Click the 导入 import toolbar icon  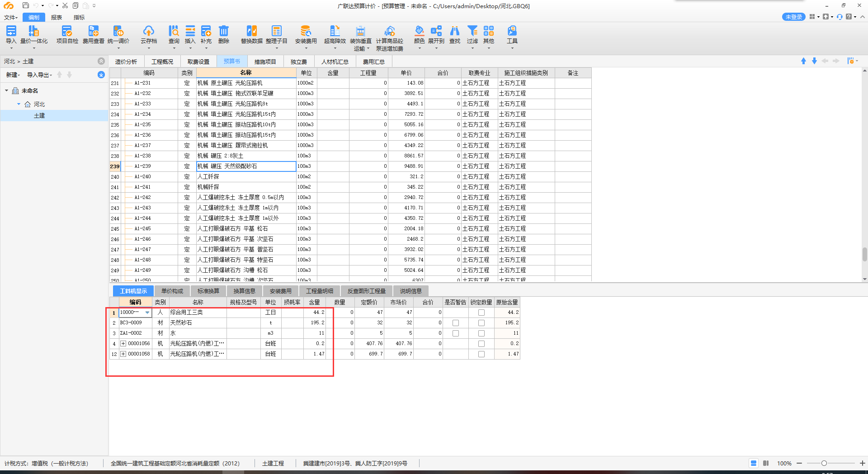pyautogui.click(x=11, y=35)
